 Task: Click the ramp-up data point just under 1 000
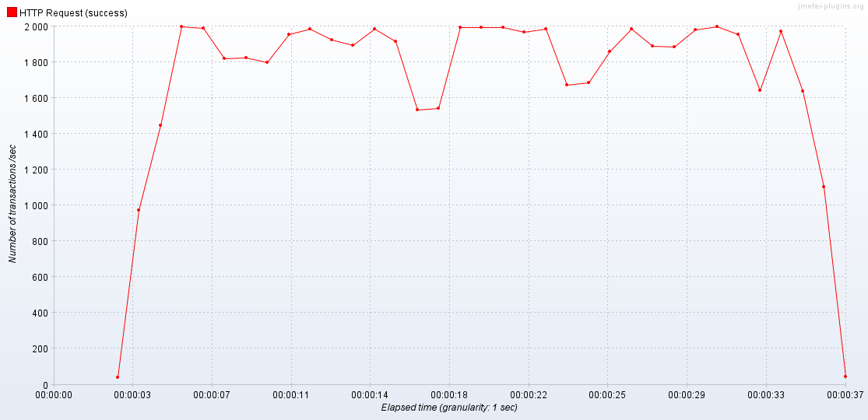[x=139, y=210]
